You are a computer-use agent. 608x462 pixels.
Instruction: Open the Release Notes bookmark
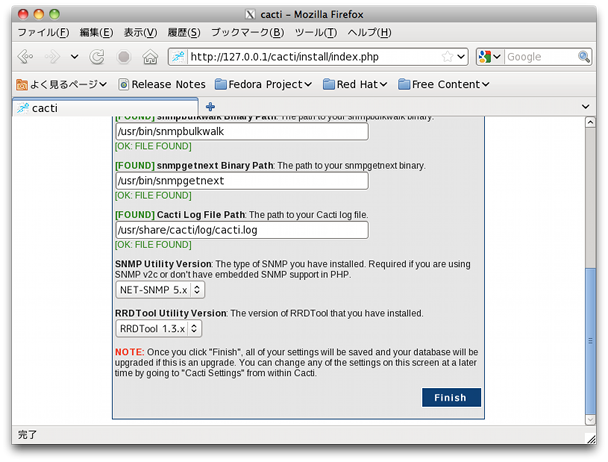pos(161,84)
